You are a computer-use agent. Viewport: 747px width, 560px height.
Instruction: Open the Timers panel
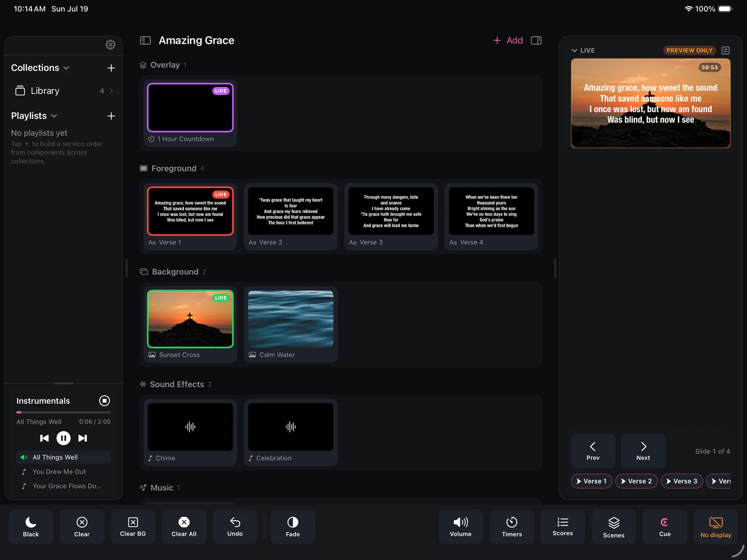(x=512, y=526)
